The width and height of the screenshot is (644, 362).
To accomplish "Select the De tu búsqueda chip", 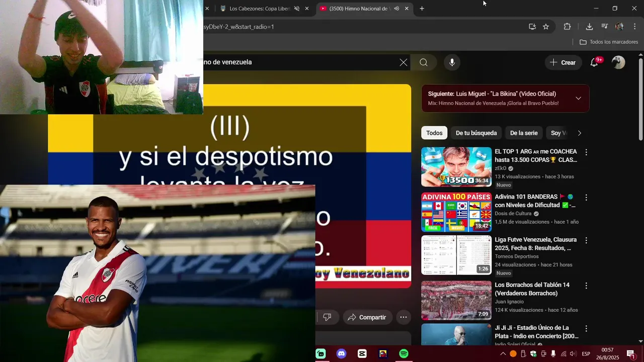I will [x=476, y=133].
